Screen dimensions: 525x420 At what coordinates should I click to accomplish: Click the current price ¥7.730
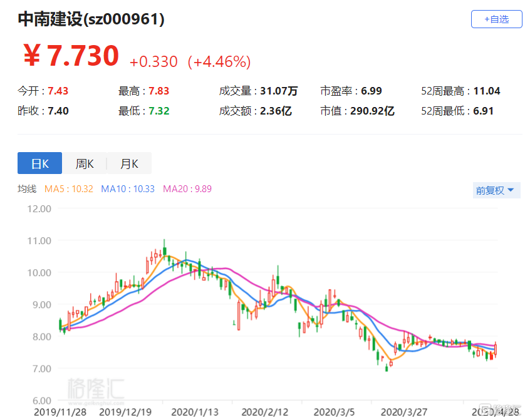tap(71, 56)
